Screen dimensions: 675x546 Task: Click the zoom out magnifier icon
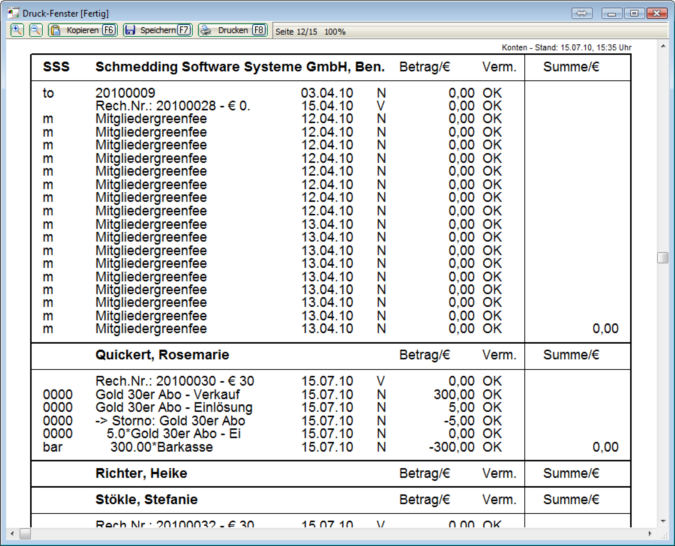35,31
